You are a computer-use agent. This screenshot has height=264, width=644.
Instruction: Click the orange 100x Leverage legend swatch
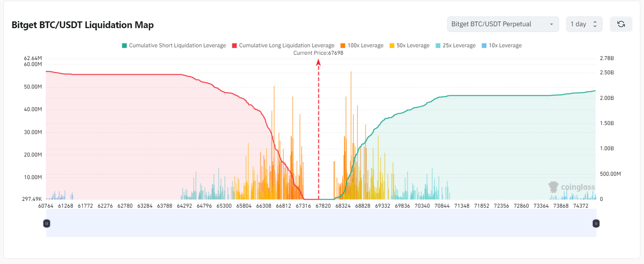[x=343, y=45]
